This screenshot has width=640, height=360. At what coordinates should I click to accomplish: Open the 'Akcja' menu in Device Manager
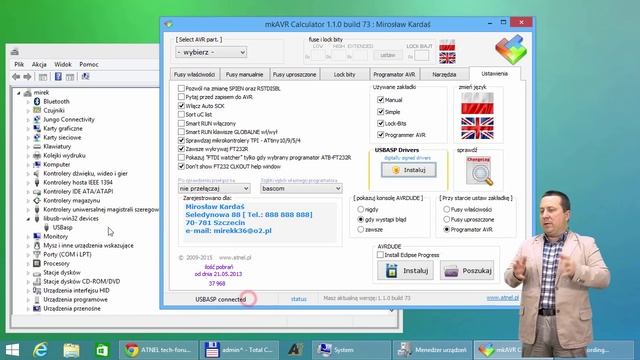pos(39,64)
